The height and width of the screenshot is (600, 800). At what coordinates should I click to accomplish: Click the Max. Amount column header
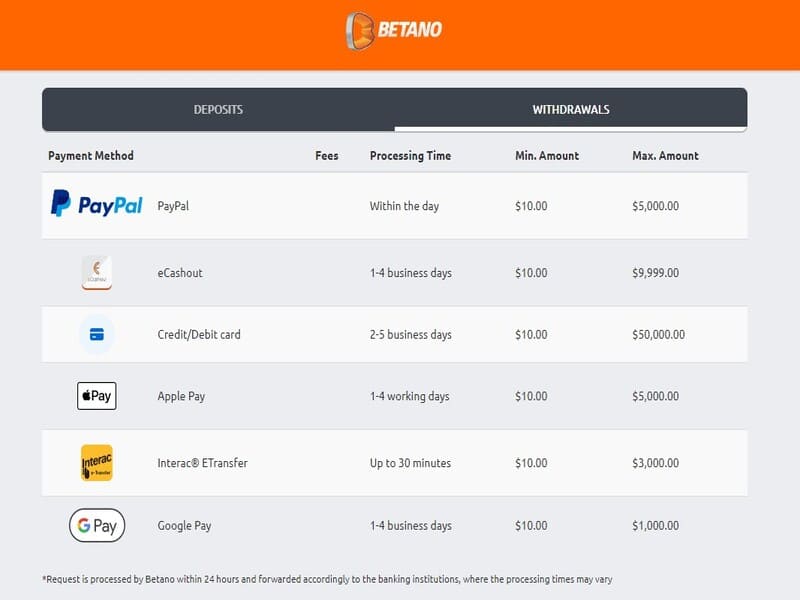point(665,156)
